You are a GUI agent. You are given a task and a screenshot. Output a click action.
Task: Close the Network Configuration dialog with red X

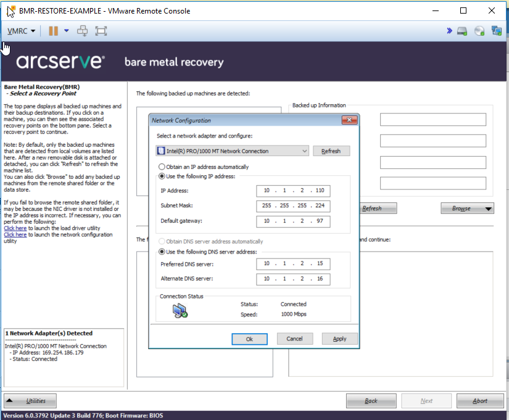pyautogui.click(x=350, y=120)
